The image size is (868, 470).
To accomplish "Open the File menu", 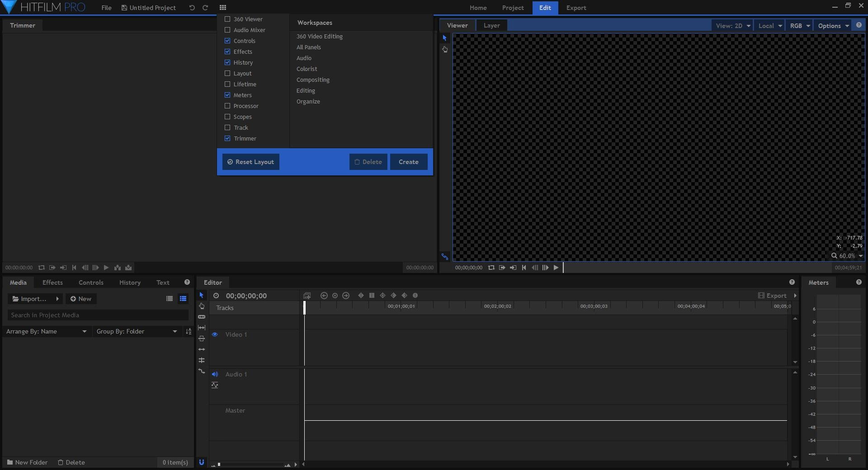I will (x=106, y=8).
